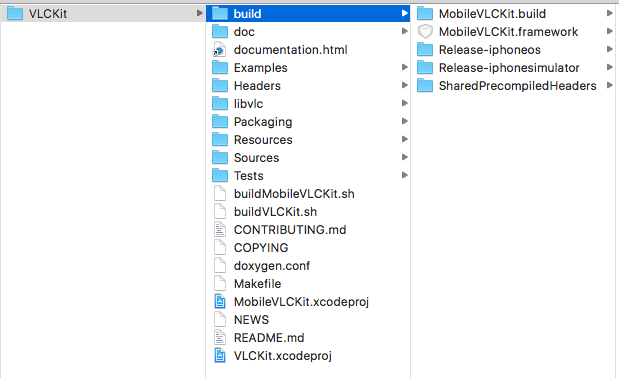Expand the MobileVLCKit.build arrow
619x378 pixels.
[x=610, y=13]
